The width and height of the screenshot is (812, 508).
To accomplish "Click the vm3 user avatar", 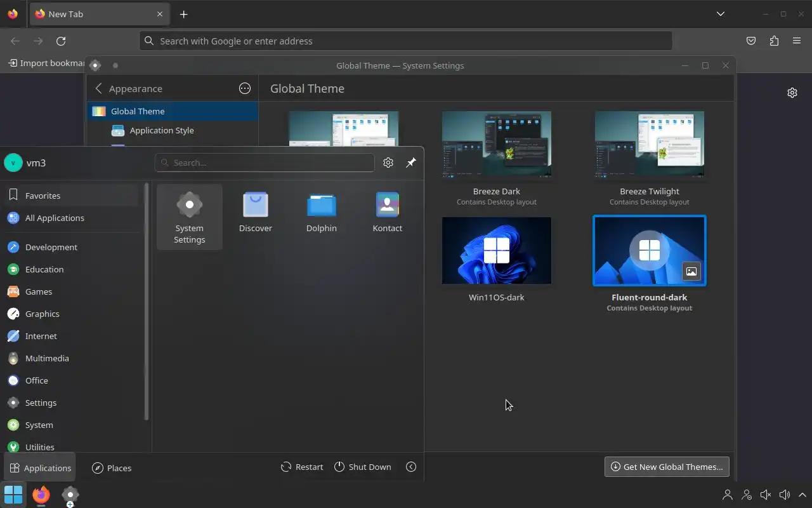I will tap(13, 163).
